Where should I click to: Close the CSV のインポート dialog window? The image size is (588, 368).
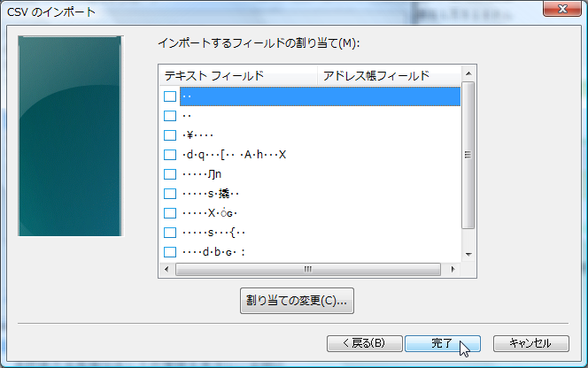click(561, 11)
